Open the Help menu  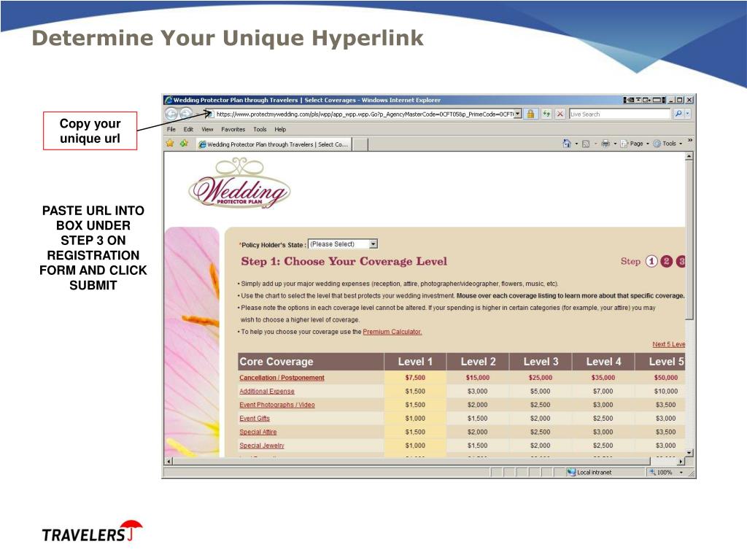[x=280, y=129]
